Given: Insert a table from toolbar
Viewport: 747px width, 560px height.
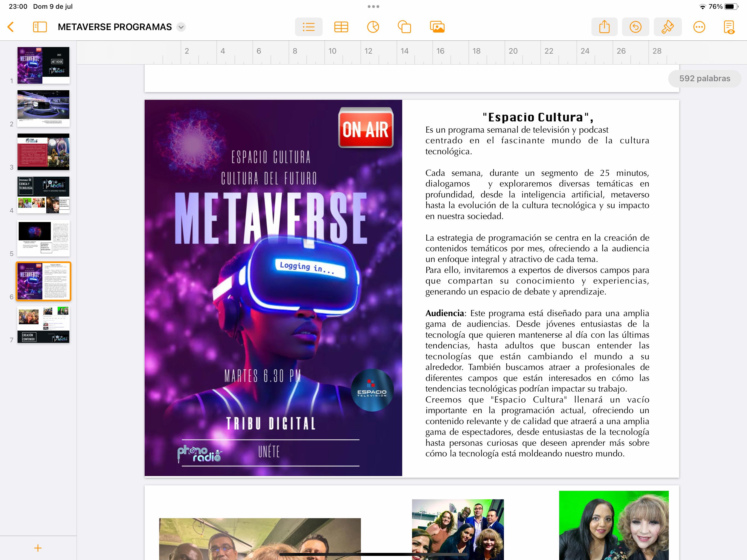Looking at the screenshot, I should 341,27.
